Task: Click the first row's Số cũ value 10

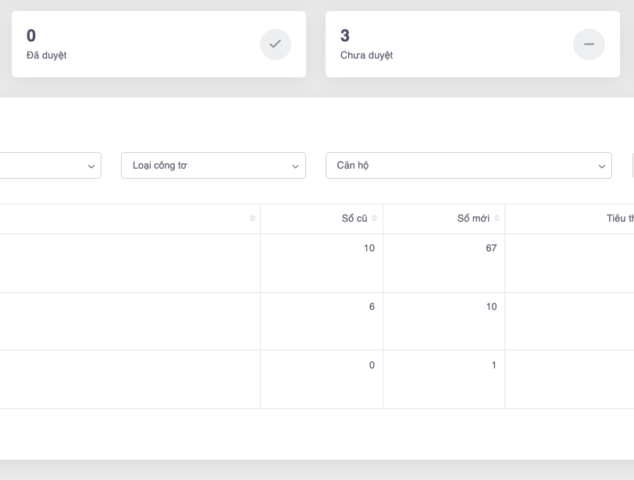Action: pyautogui.click(x=370, y=248)
